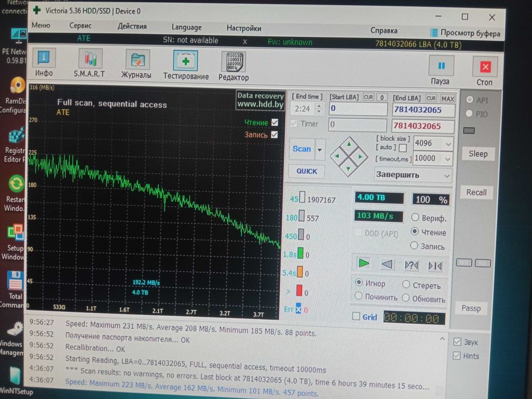Open timeout 10000 dropdown
Image resolution: width=532 pixels, height=399 pixels.
[448, 159]
